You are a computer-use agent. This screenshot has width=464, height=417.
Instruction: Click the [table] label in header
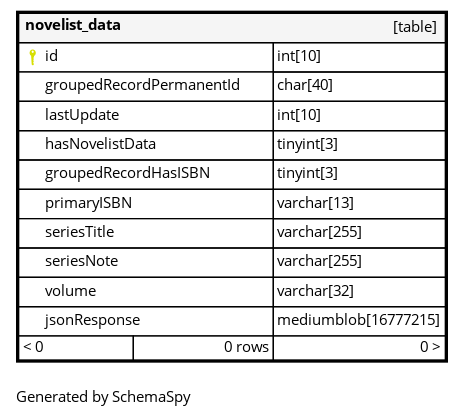tap(415, 27)
